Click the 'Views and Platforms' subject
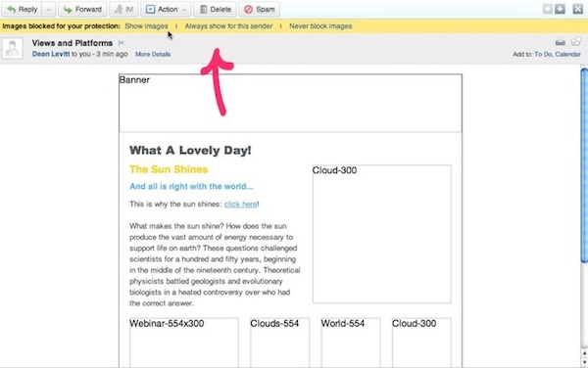The height and width of the screenshot is (368, 588). tap(73, 43)
